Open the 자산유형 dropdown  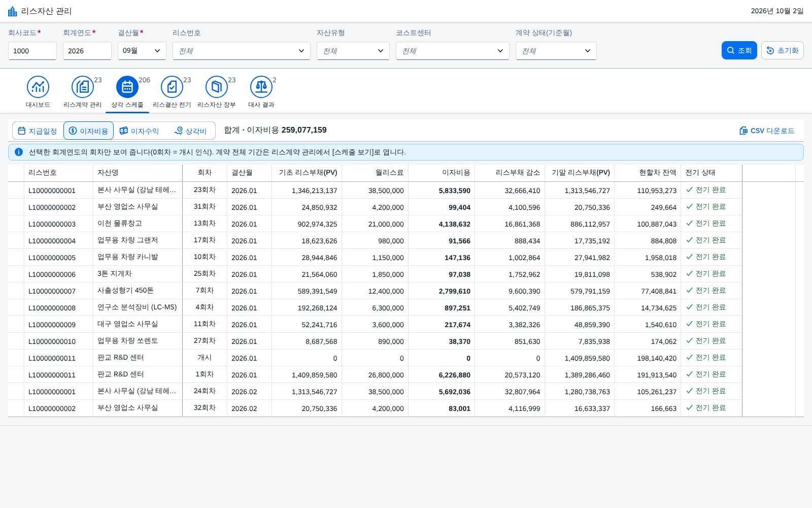click(353, 51)
